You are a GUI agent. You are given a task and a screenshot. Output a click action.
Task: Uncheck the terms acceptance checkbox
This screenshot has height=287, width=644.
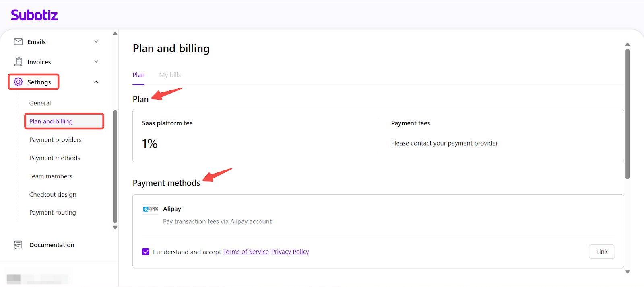click(146, 252)
